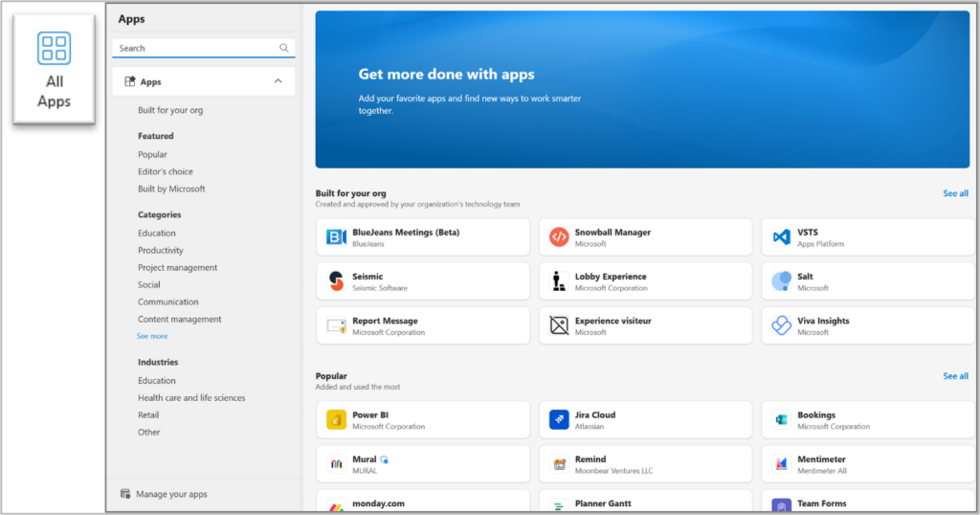Open the Mentimeter app icon
The width and height of the screenshot is (980, 515).
(781, 463)
